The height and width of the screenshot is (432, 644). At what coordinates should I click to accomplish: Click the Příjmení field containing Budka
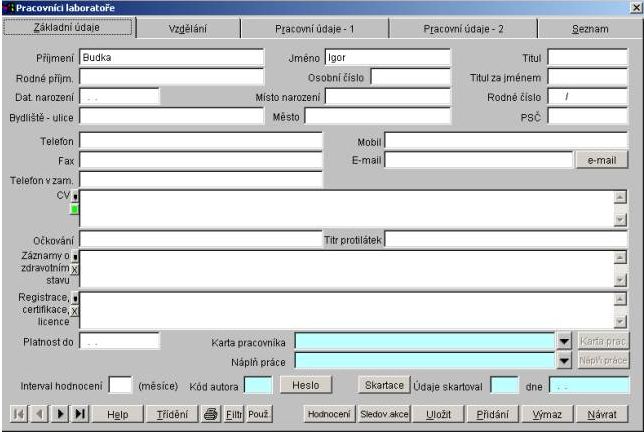point(170,57)
